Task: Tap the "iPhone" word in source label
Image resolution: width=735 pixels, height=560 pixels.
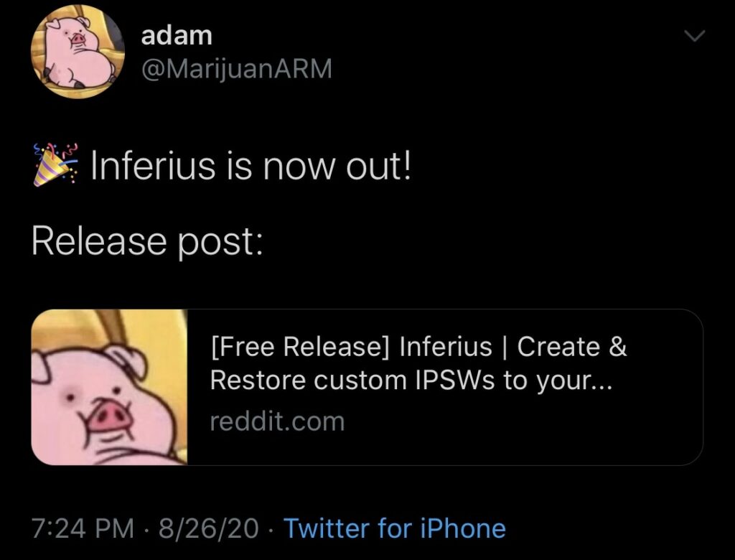Action: 463,528
